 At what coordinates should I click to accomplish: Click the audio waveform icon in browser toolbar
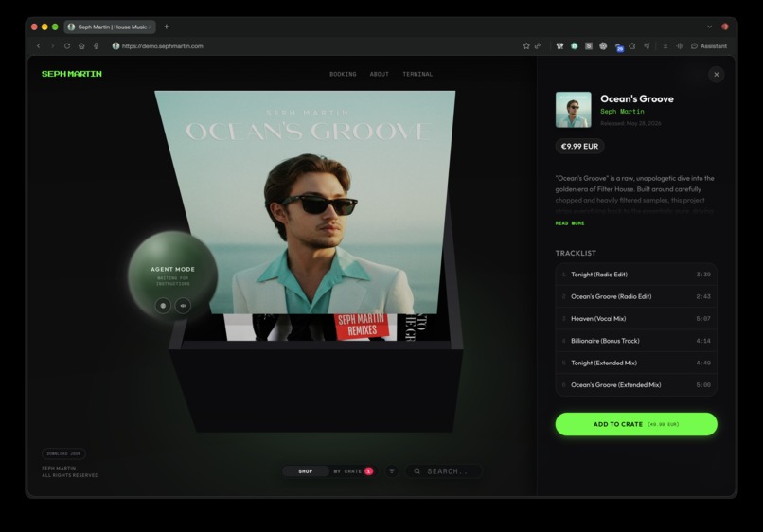(x=680, y=46)
